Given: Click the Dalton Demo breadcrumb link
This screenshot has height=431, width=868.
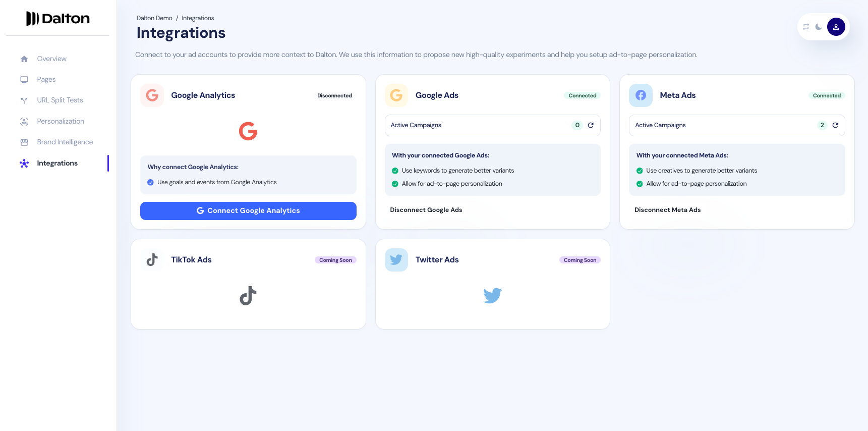Looking at the screenshot, I should (154, 18).
